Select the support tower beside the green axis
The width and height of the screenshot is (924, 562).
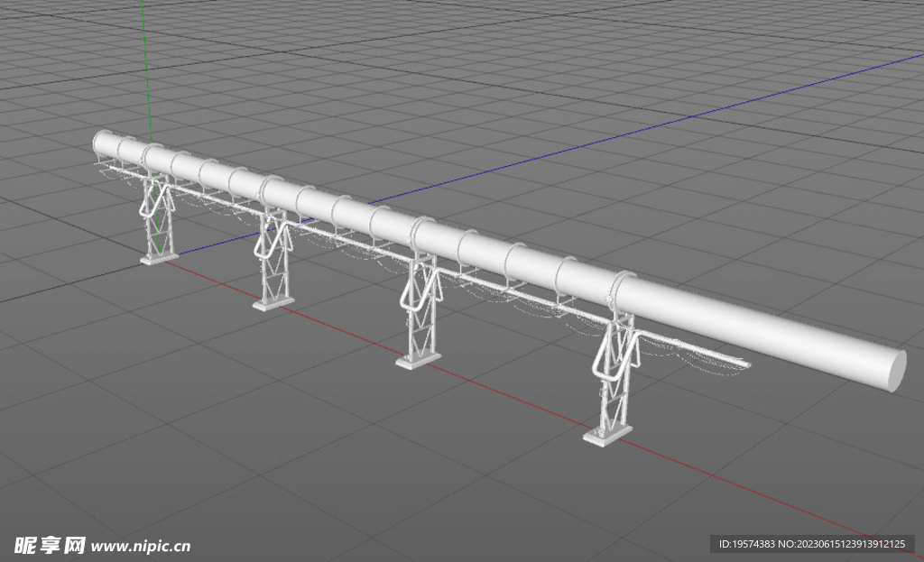[x=158, y=221]
